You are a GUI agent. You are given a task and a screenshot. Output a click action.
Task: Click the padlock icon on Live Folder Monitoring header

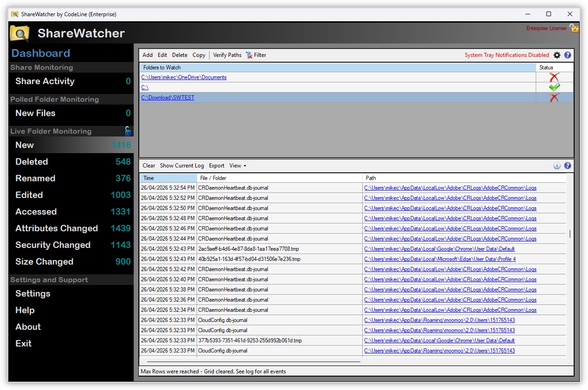tap(128, 131)
